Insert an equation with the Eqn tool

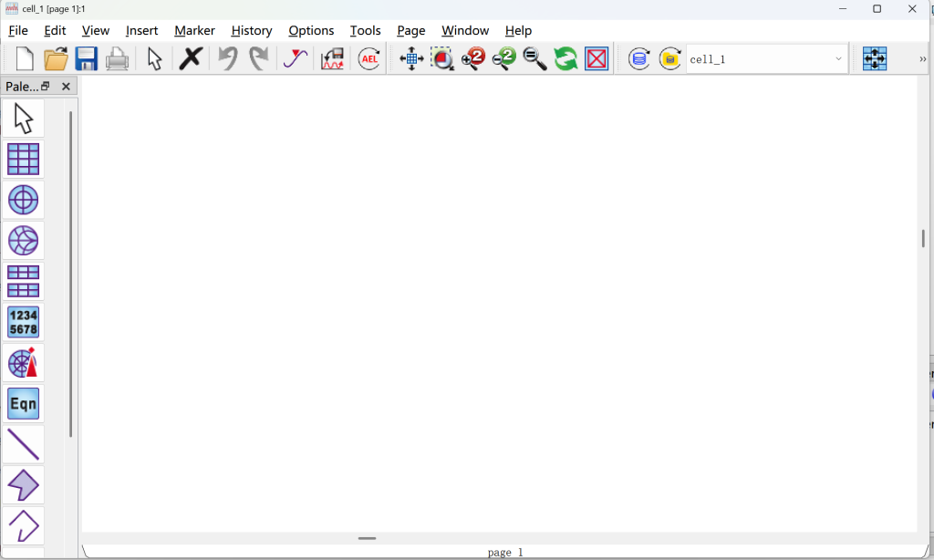tap(23, 403)
